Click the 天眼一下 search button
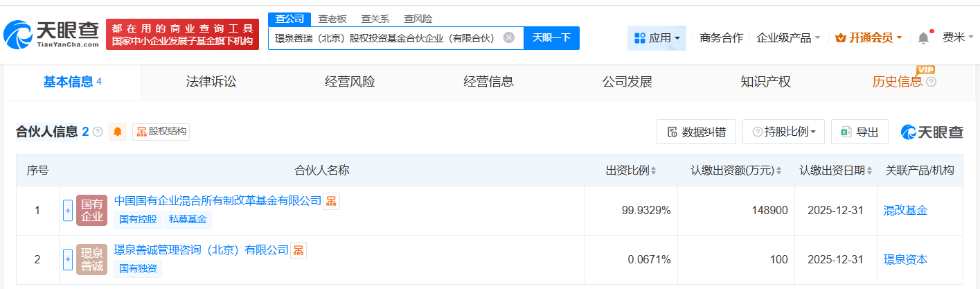Viewport: 980px width, 289px height. 551,37
